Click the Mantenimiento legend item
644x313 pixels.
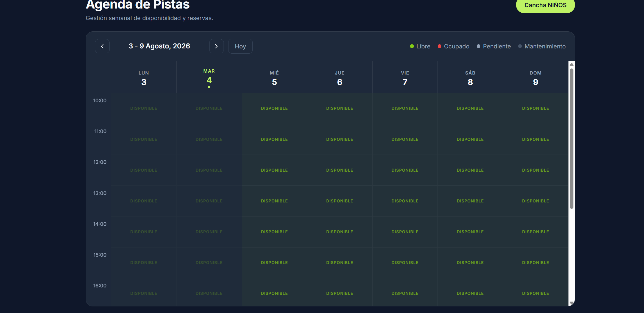[542, 46]
